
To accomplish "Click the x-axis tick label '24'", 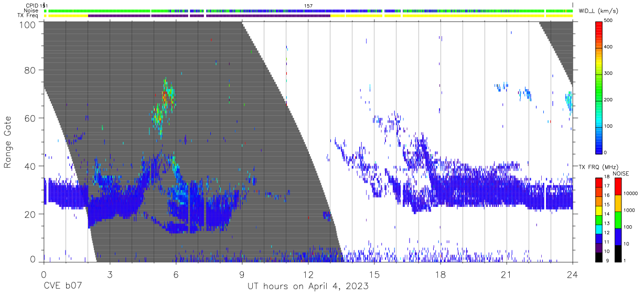I will click(572, 275).
